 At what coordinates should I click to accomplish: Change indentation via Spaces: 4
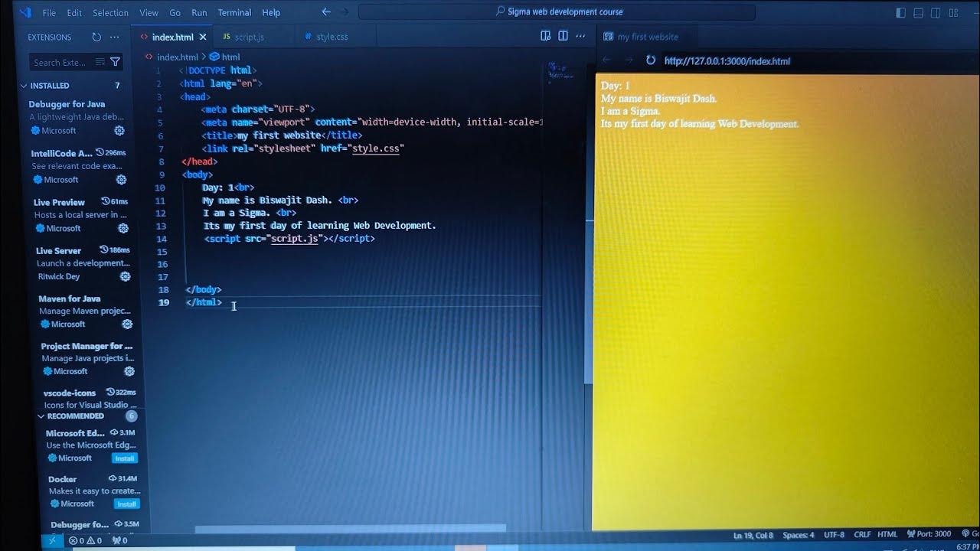coord(799,535)
